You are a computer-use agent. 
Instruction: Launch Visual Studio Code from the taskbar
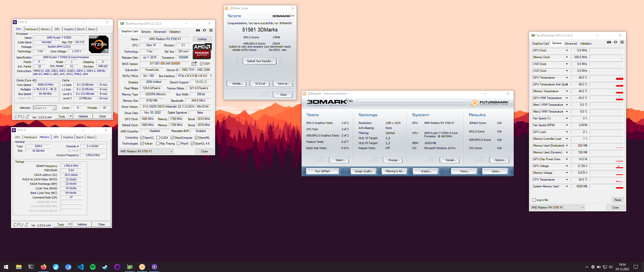click(x=80, y=267)
